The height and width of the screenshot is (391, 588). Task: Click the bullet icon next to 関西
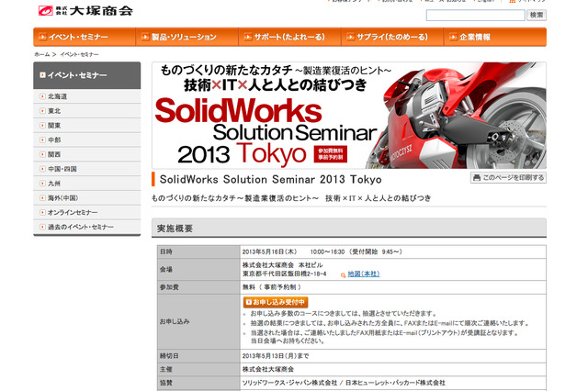pos(43,154)
